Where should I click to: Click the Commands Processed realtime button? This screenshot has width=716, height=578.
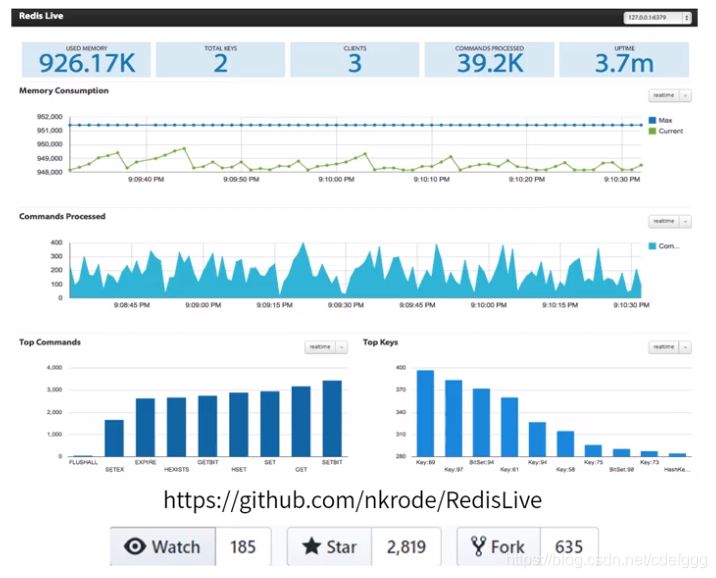point(663,221)
